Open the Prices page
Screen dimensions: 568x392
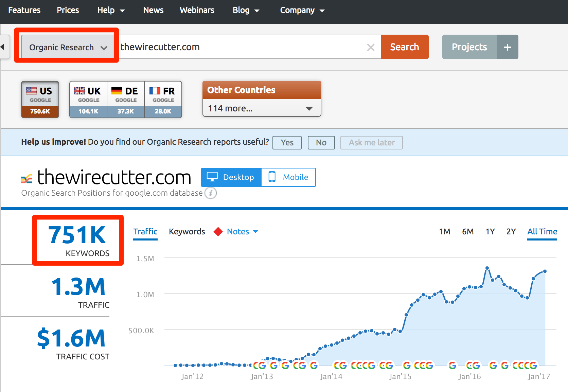point(68,10)
